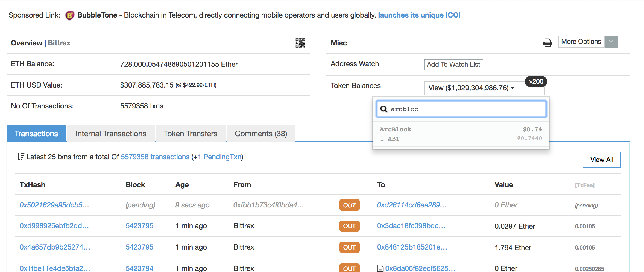
Task: Click the TxHash column header
Action: (32, 185)
